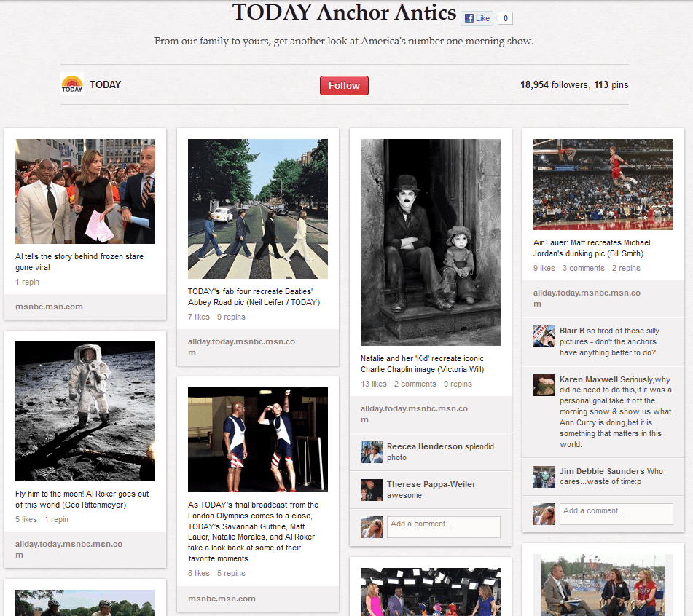Open the Reecea Henderson commenter name link
This screenshot has width=693, height=616.
[424, 446]
